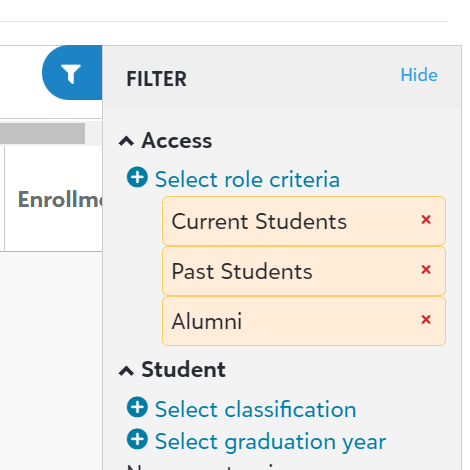The image size is (470, 470).
Task: Collapse the Access section chevron
Action: pos(126,141)
